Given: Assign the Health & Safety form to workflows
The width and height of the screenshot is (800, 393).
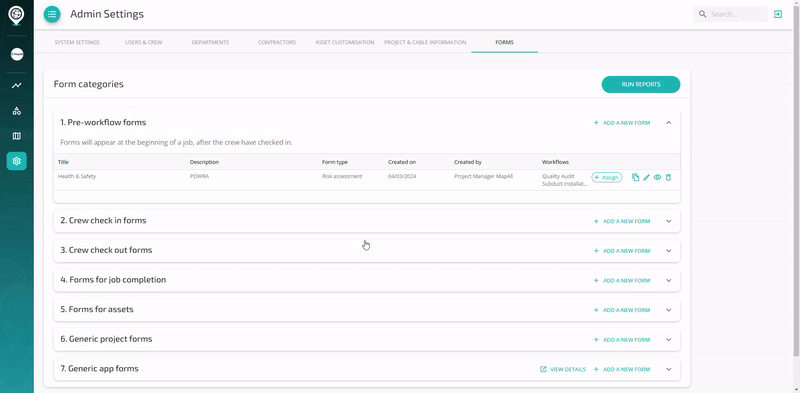Looking at the screenshot, I should [607, 178].
